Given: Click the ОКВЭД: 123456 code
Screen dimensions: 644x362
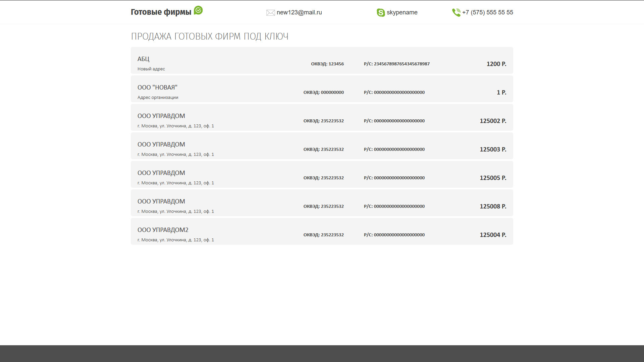Looking at the screenshot, I should (x=327, y=64).
